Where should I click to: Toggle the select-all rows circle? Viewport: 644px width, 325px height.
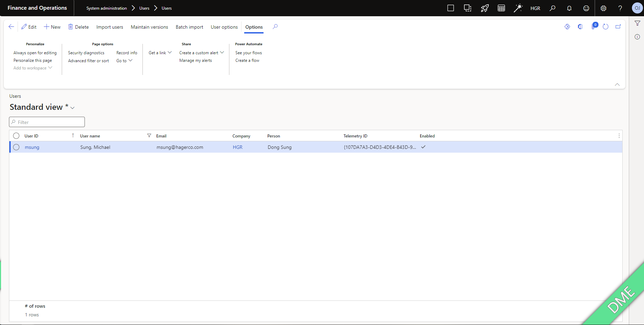(x=16, y=136)
